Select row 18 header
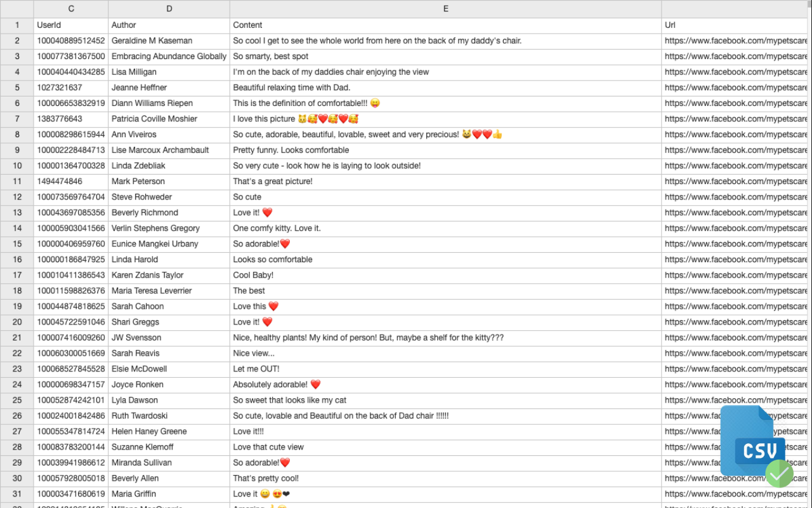 click(x=17, y=291)
